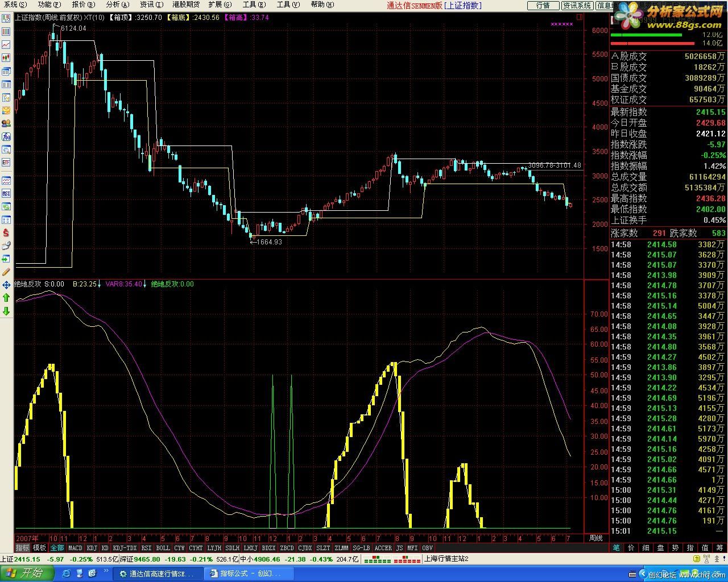Click the pointing-hand sidebar icon
The height and width of the screenshot is (582, 728).
[x=6, y=246]
